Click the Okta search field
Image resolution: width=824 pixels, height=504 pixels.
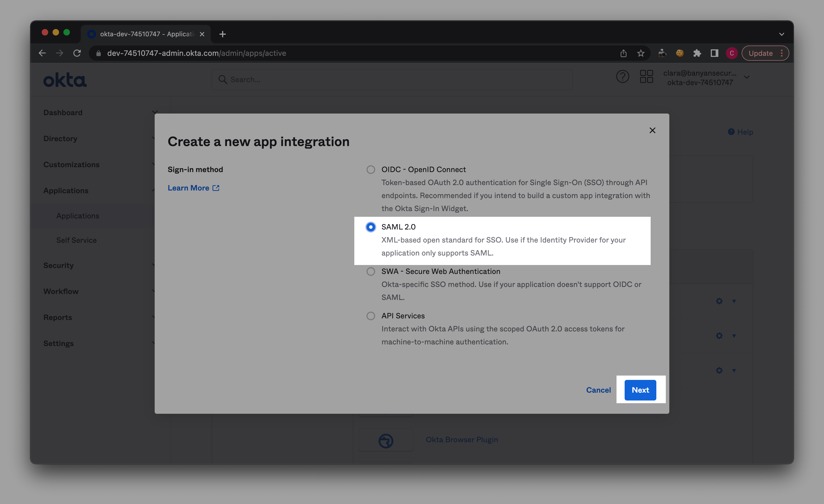coord(391,80)
